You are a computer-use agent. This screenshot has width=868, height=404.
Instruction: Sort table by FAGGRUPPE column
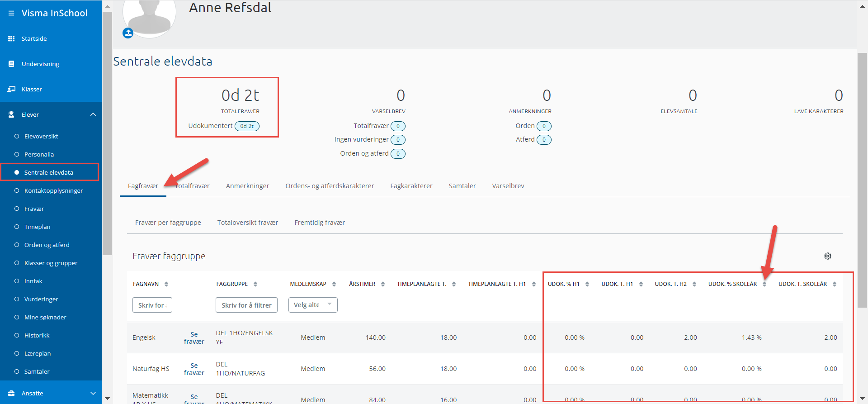tap(255, 284)
